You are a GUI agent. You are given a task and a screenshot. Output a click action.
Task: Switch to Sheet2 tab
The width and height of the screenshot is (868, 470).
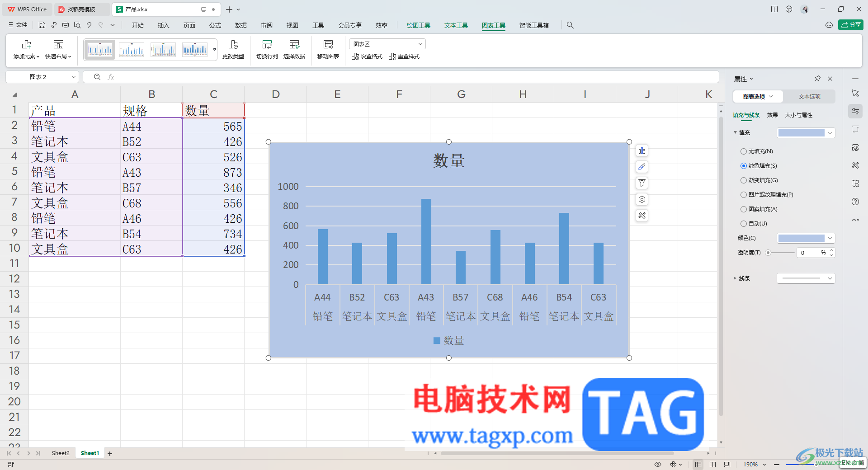click(x=61, y=453)
